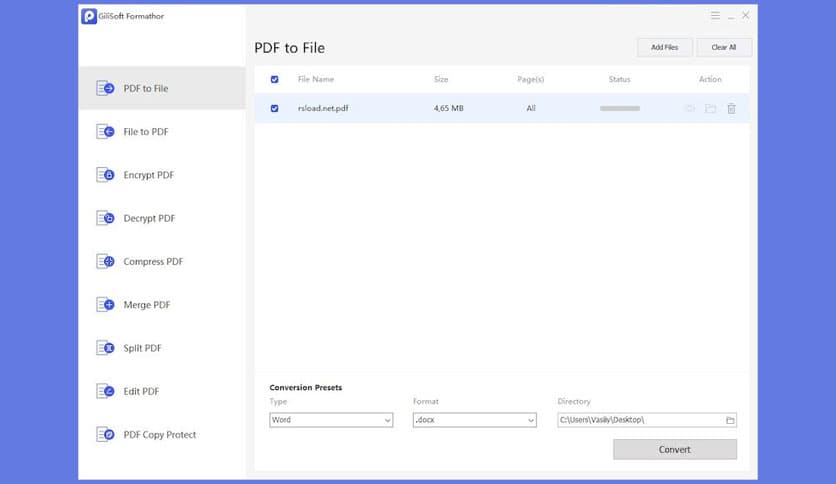Switch to File to PDF section
This screenshot has width=836, height=484.
click(x=162, y=131)
